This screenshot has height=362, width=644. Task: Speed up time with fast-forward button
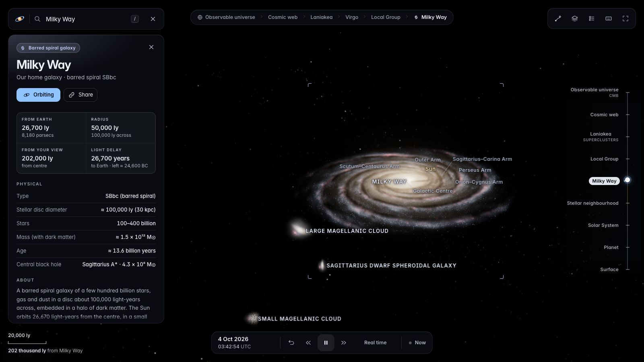point(344,343)
